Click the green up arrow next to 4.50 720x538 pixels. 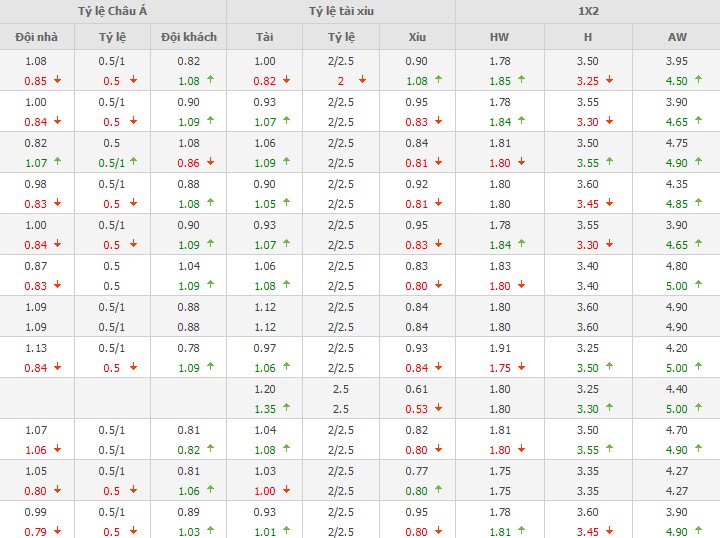pos(701,80)
